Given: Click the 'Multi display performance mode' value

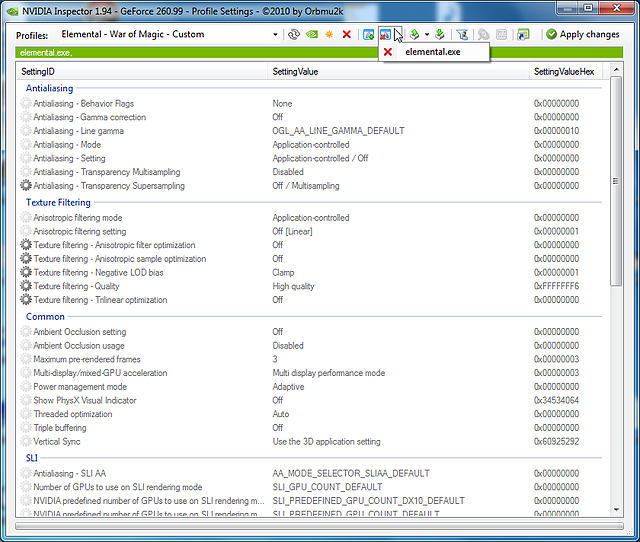Looking at the screenshot, I should [x=329, y=373].
